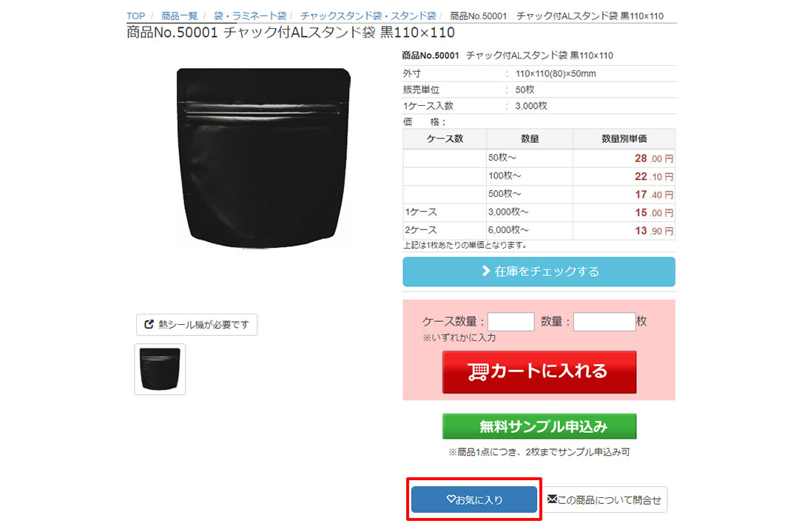The width and height of the screenshot is (799, 532).
Task: Click the chevron icon on 在庫をチェックする
Action: coord(486,271)
